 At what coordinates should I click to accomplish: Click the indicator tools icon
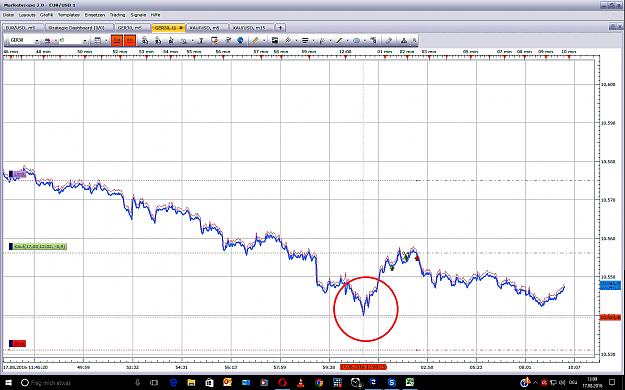tap(228, 40)
